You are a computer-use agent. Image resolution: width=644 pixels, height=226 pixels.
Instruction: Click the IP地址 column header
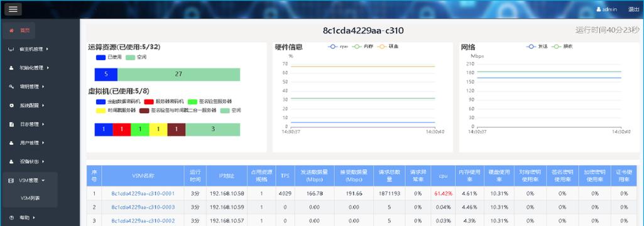227,176
